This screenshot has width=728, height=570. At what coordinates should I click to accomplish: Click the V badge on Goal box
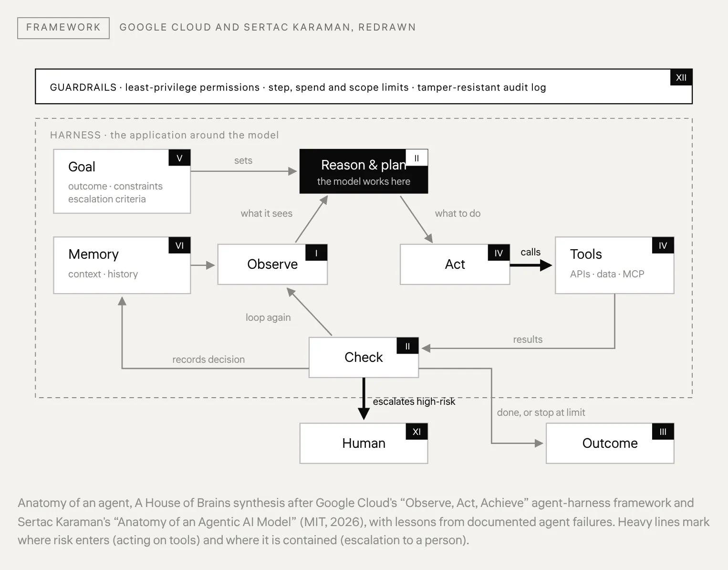point(179,158)
